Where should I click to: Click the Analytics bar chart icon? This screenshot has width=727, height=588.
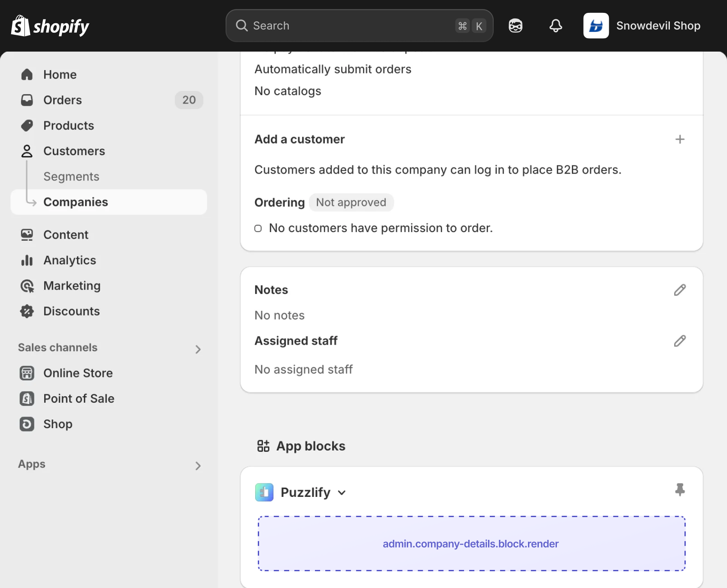tap(27, 260)
